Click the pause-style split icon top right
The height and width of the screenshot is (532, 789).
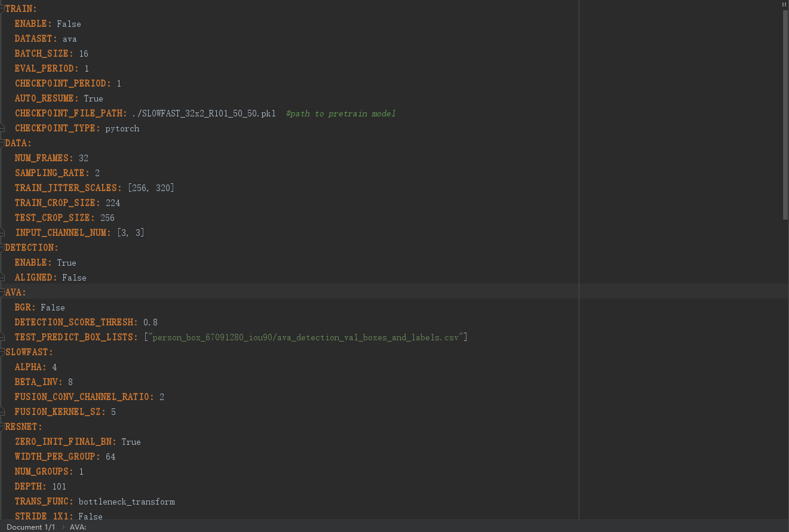pos(784,5)
